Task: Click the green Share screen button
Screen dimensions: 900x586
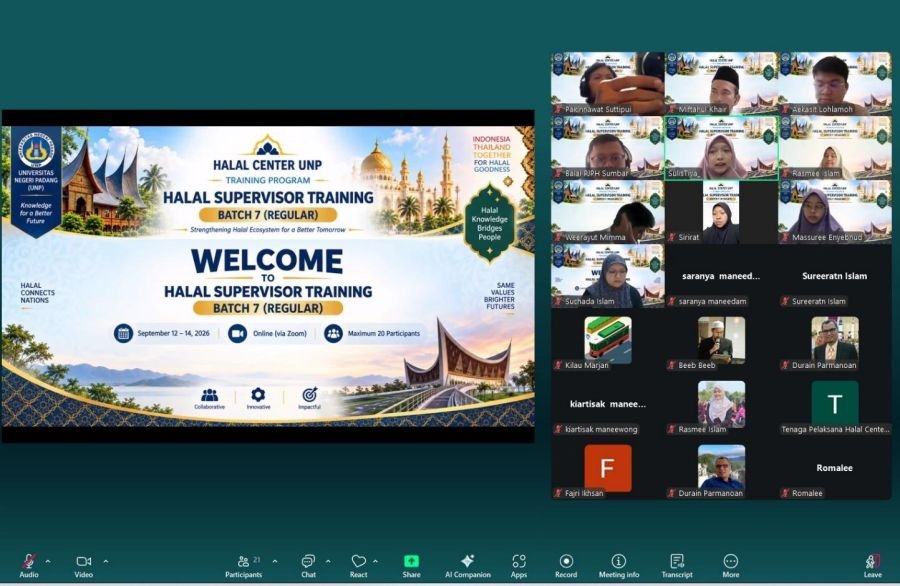Action: tap(412, 565)
